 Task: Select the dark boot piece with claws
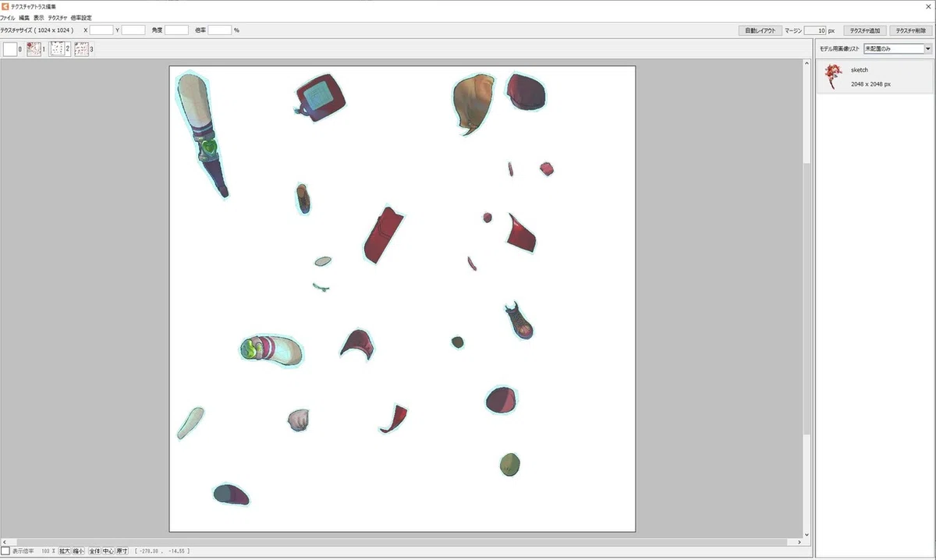click(519, 321)
